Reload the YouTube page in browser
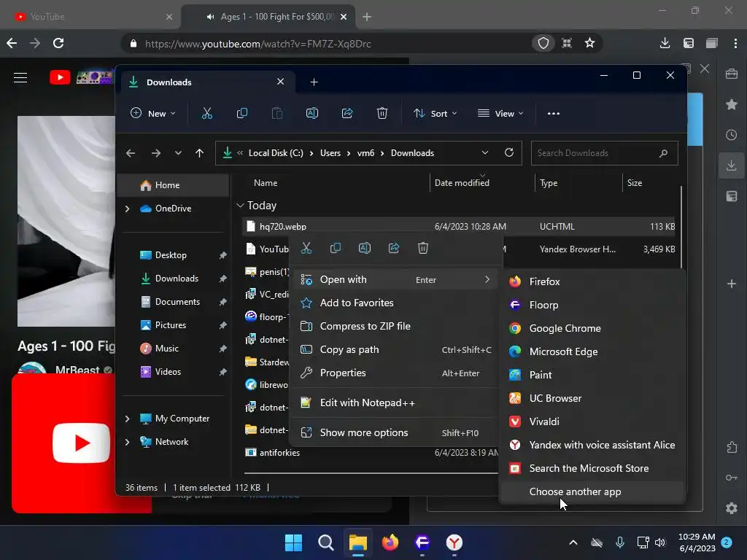 click(x=58, y=43)
